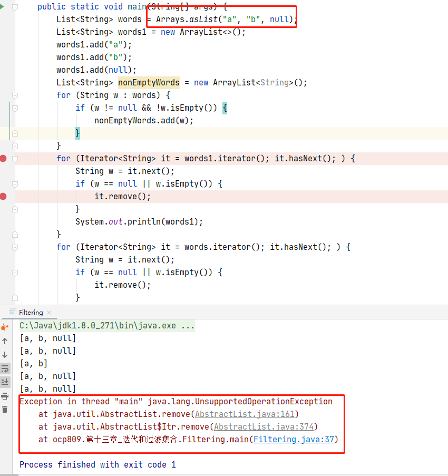Toggle scroll to end in the console
448x476 pixels.
pos(5,382)
